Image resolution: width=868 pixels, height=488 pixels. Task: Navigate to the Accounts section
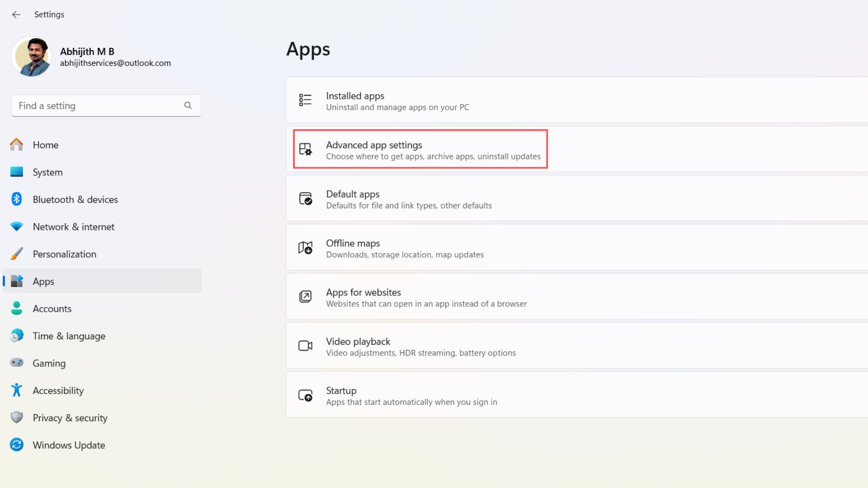click(52, 309)
